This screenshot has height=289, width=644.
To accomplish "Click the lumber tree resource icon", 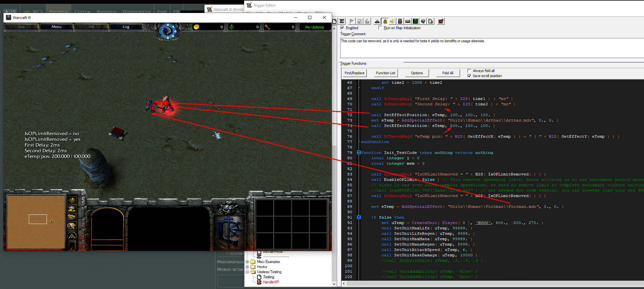I will point(232,27).
